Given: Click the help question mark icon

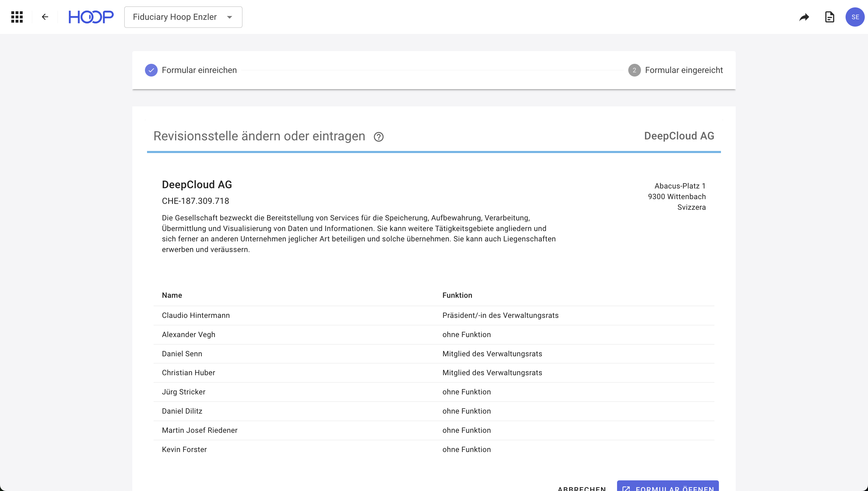Looking at the screenshot, I should click(378, 137).
